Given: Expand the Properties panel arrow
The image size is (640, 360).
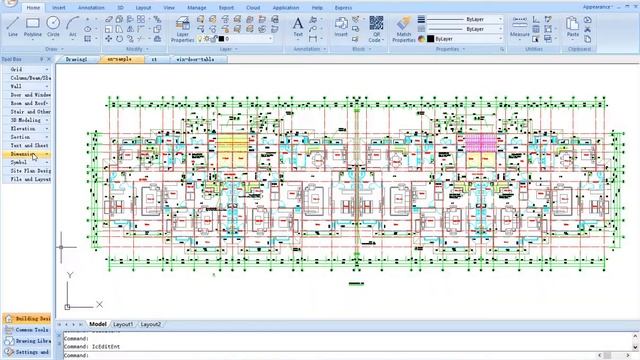Looking at the screenshot, I should (464, 49).
